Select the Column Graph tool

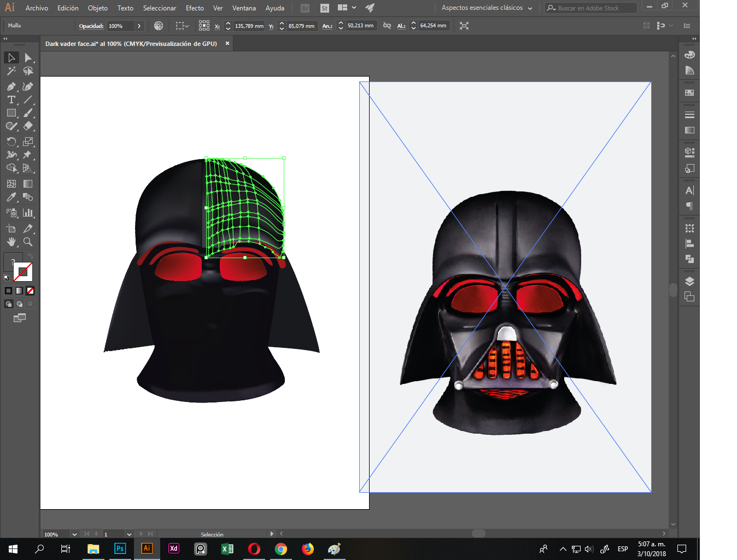(x=28, y=213)
